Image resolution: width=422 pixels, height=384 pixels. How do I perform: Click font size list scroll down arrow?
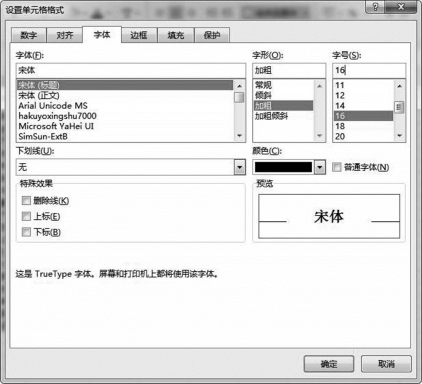tap(399, 136)
